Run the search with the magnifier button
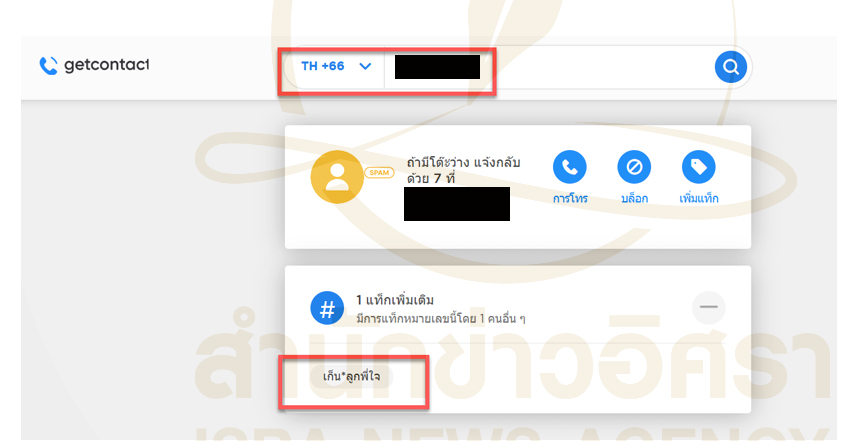 731,67
